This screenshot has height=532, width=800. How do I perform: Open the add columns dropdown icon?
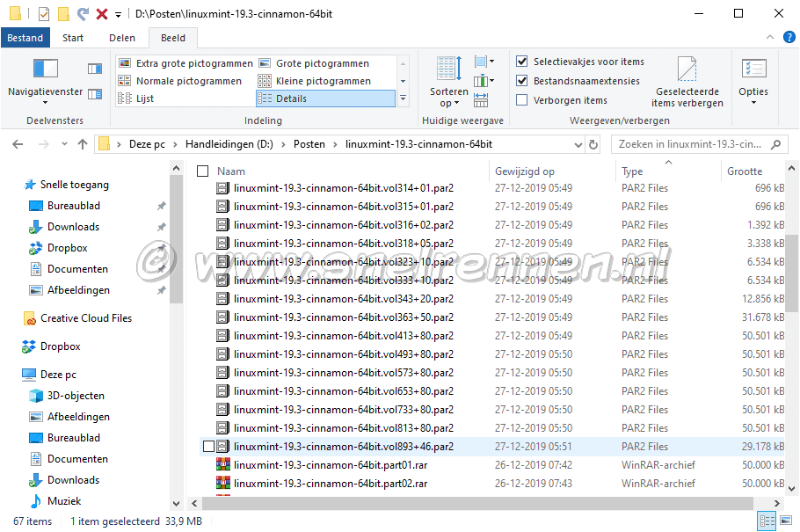pos(484,81)
